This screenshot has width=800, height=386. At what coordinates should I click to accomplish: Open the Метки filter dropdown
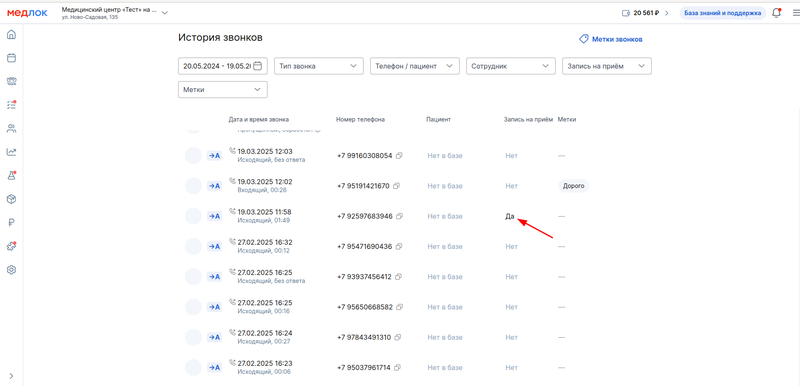223,89
